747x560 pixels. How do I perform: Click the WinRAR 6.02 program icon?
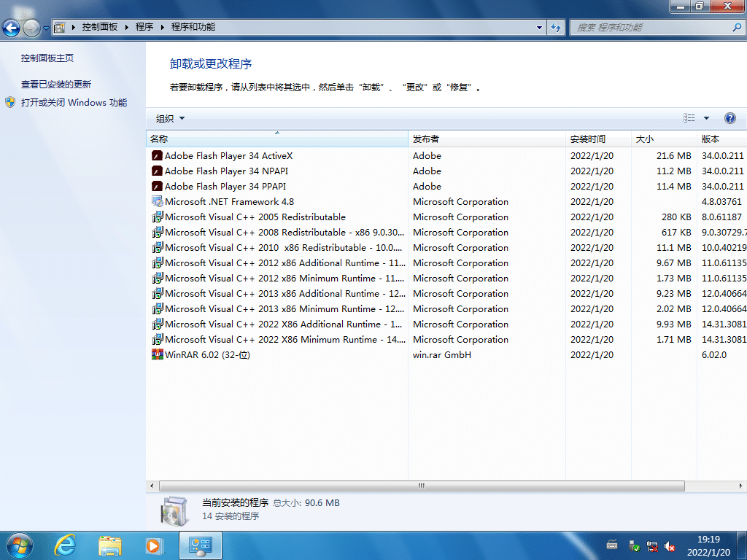(158, 354)
